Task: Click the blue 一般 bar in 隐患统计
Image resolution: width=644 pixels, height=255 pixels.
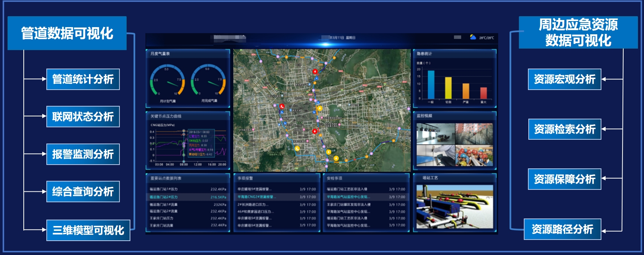Action: coord(431,85)
